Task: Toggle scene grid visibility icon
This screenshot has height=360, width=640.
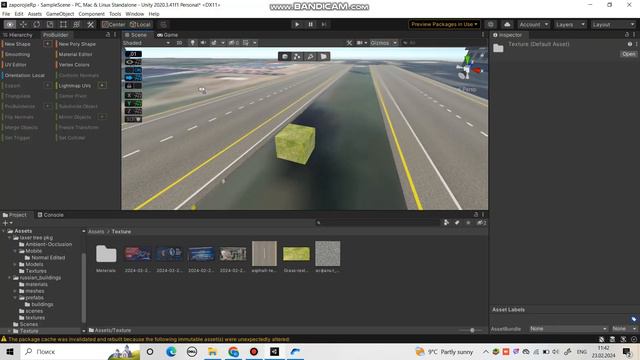Action: pyautogui.click(x=246, y=43)
